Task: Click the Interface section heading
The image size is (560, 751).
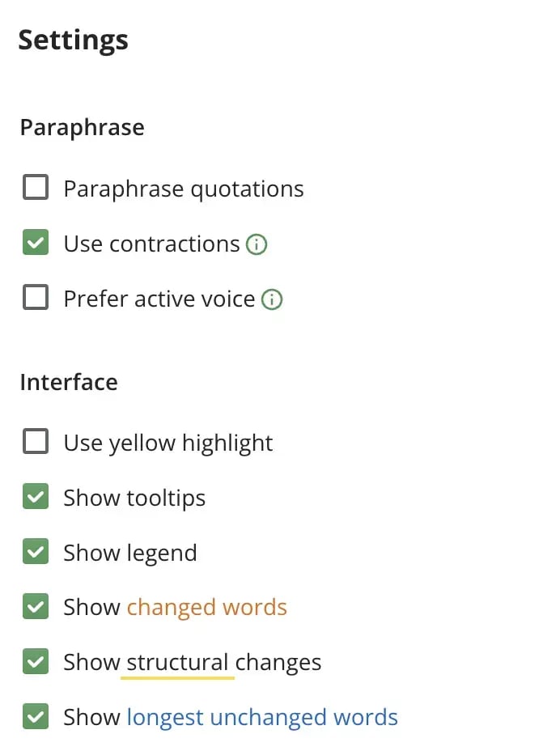Action: tap(69, 382)
